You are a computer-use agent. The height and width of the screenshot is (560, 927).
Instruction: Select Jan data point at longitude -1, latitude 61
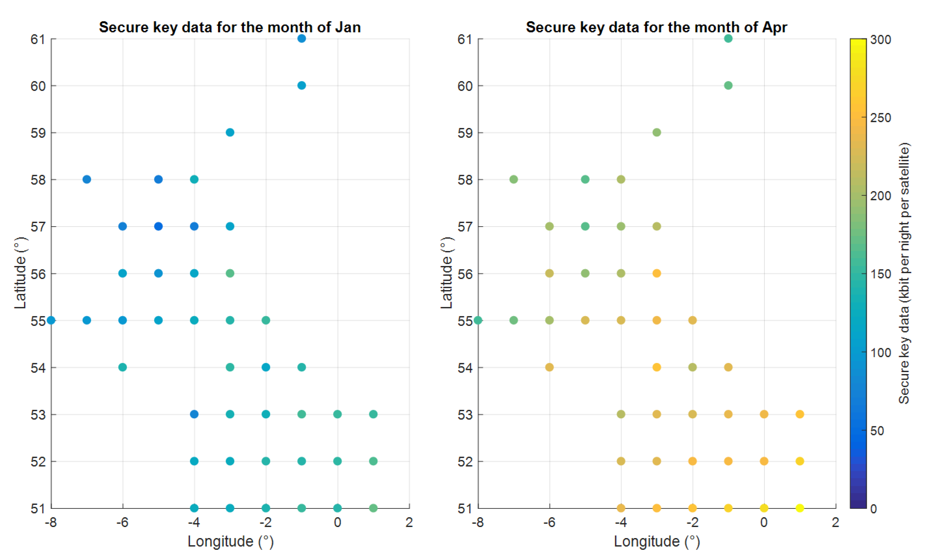(301, 38)
